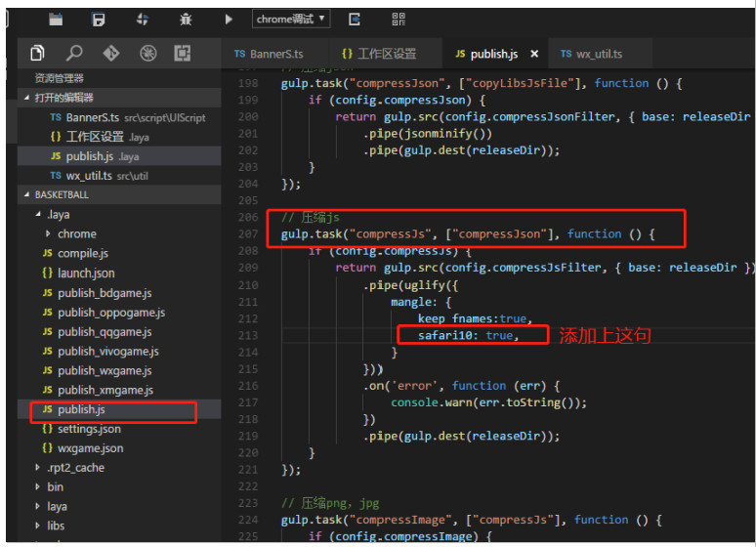Click the publish export icon in top toolbar
756x547 pixels.
(x=355, y=20)
